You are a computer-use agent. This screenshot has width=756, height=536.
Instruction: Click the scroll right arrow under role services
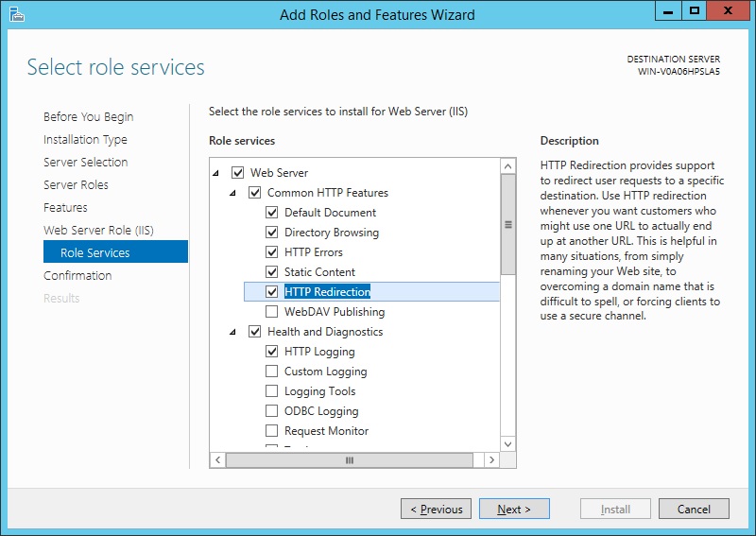click(491, 459)
